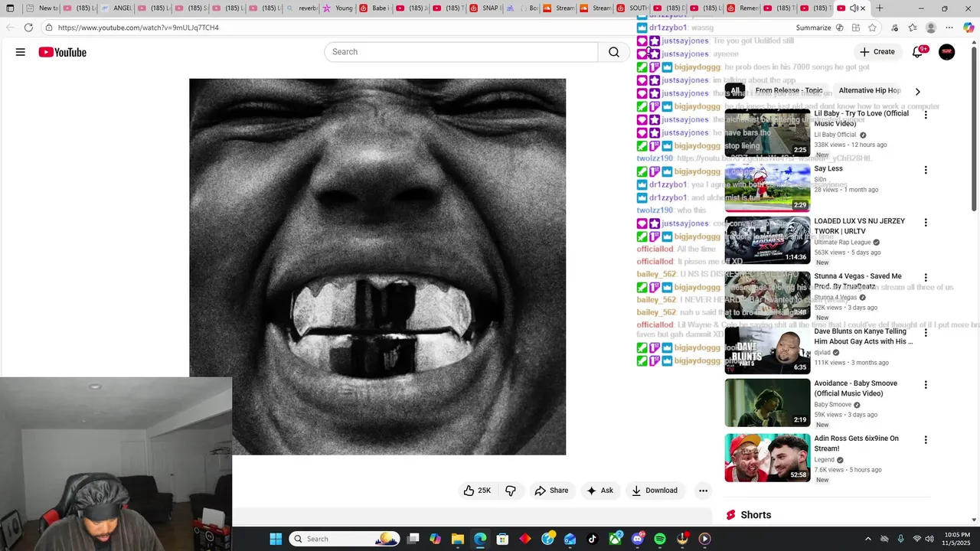
Task: Reload the page with the refresh icon
Action: [28, 28]
